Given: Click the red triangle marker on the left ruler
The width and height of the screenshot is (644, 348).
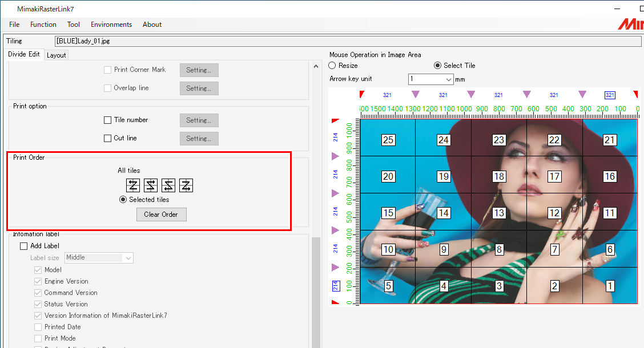Looking at the screenshot, I should (334, 120).
